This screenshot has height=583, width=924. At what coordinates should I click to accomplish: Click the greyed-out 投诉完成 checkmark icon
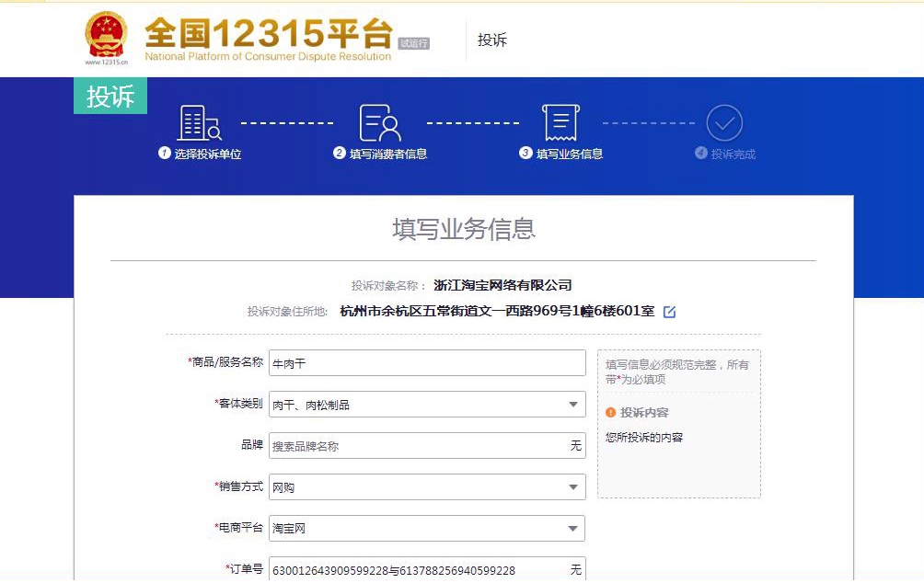pos(725,120)
